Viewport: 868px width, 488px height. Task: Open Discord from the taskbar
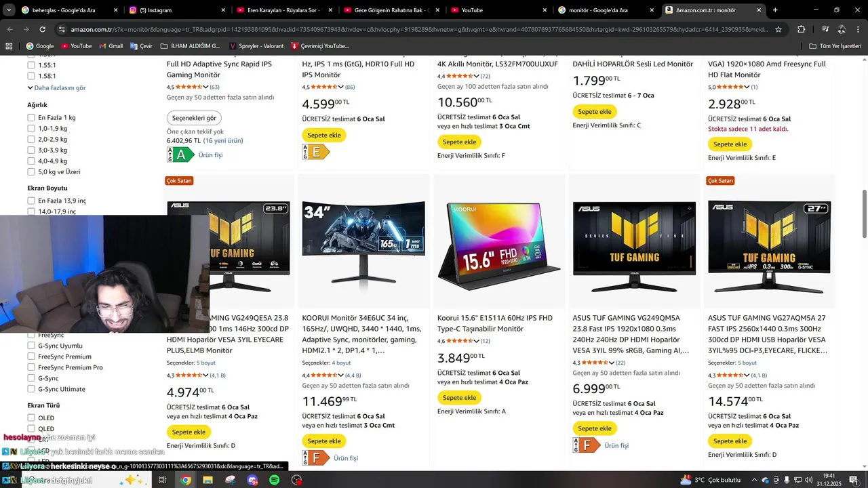coord(252,480)
